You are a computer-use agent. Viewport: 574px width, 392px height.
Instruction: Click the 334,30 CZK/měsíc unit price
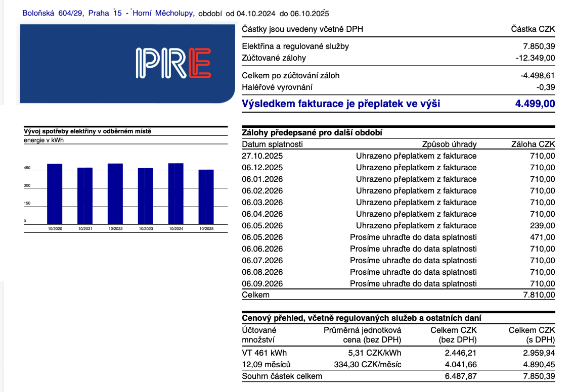click(367, 365)
